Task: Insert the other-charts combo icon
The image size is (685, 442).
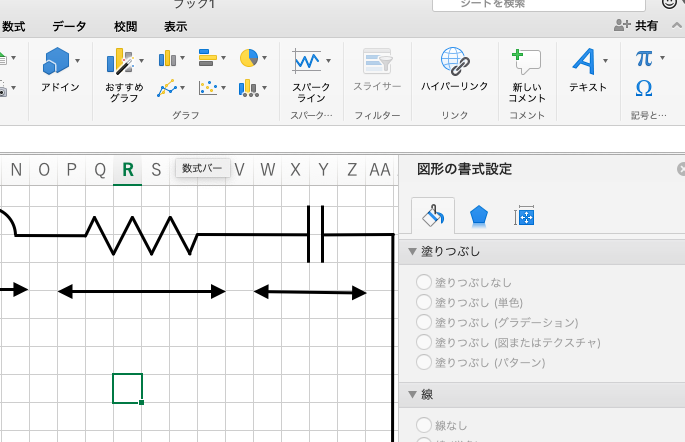Action: (x=248, y=88)
